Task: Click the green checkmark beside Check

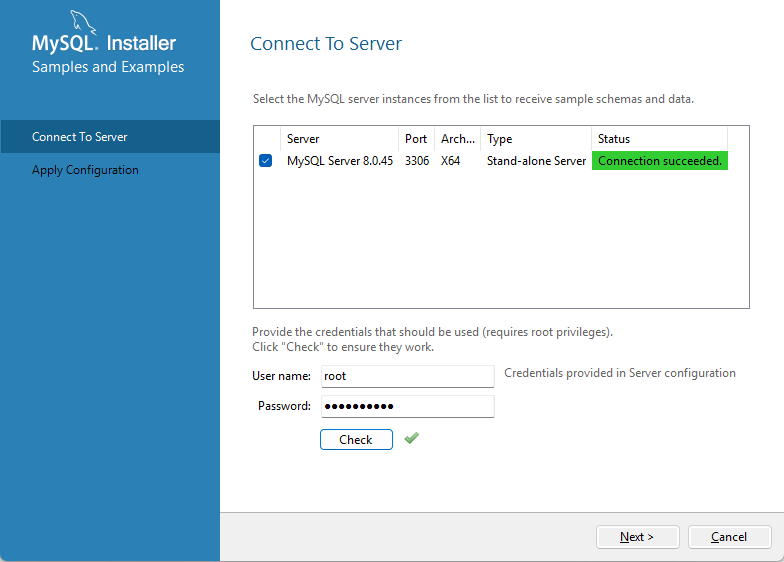Action: tap(412, 438)
